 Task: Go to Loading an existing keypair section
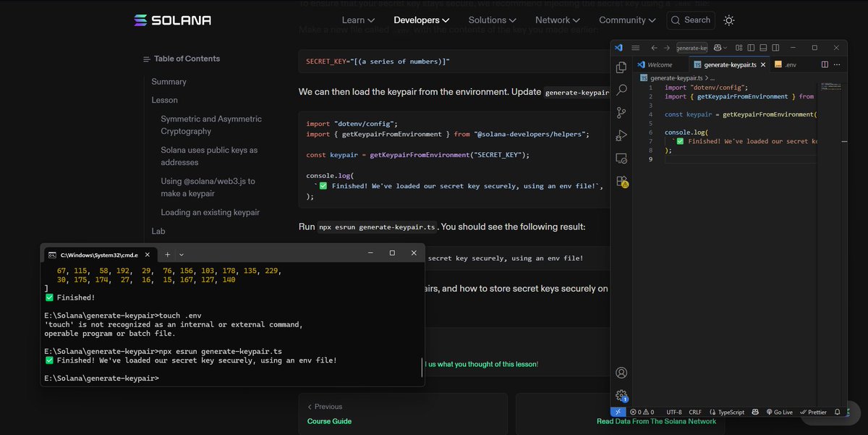click(210, 213)
